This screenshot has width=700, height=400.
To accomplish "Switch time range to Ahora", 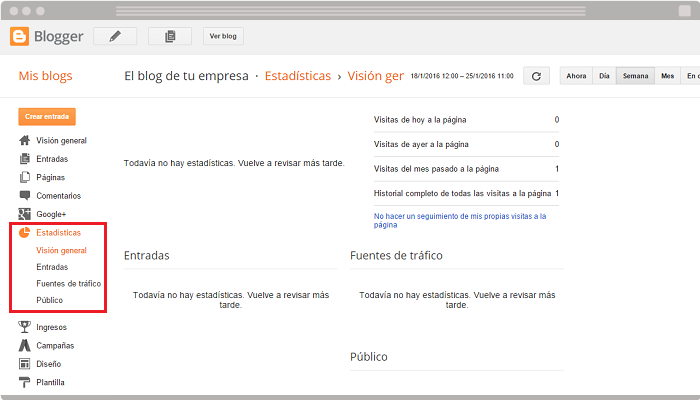I will [576, 76].
